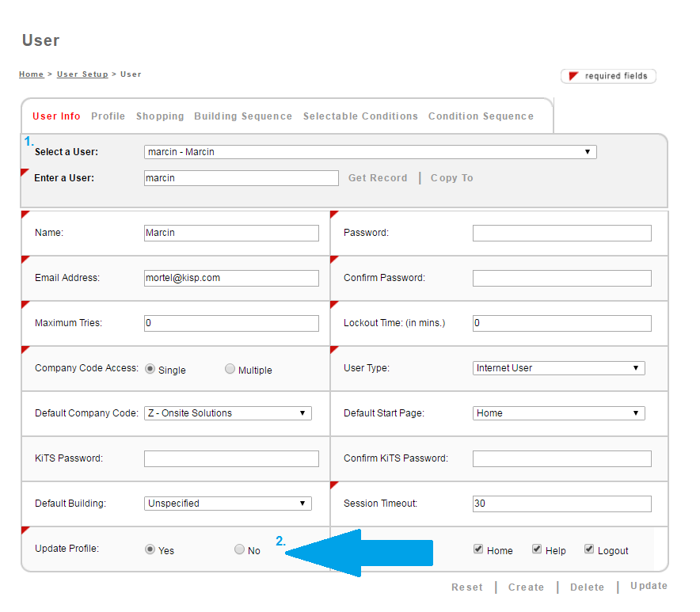Image resolution: width=700 pixels, height=612 pixels.
Task: Open the Select a User dropdown
Action: [370, 152]
